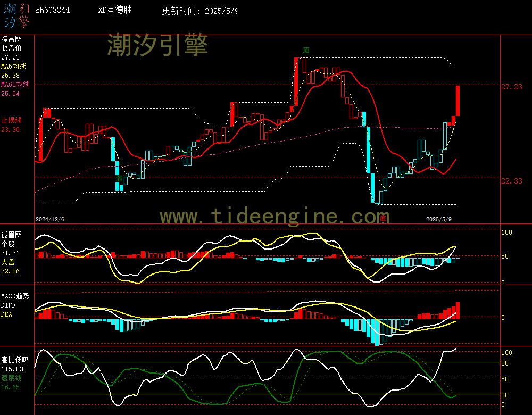Click the 50 axis label in the 能量图 panel

click(505, 256)
